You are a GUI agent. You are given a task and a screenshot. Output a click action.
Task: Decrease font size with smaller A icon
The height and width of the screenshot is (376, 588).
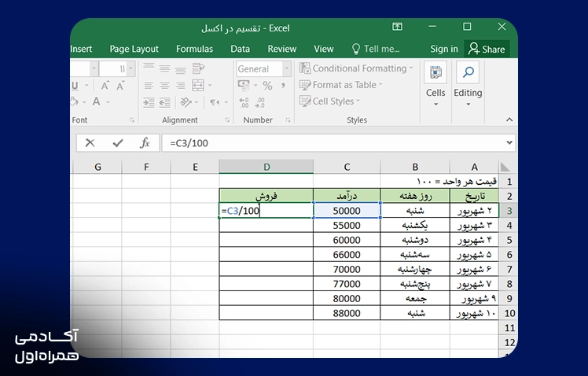point(120,86)
